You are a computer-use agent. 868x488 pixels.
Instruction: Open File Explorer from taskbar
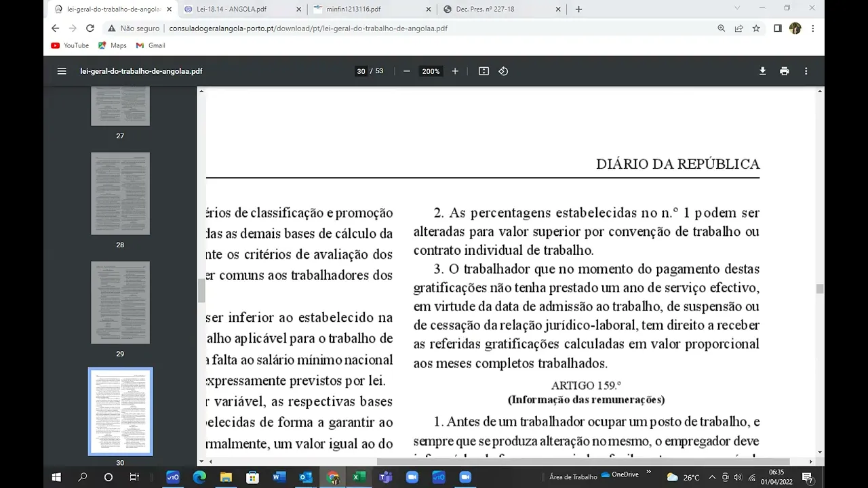pos(226,477)
